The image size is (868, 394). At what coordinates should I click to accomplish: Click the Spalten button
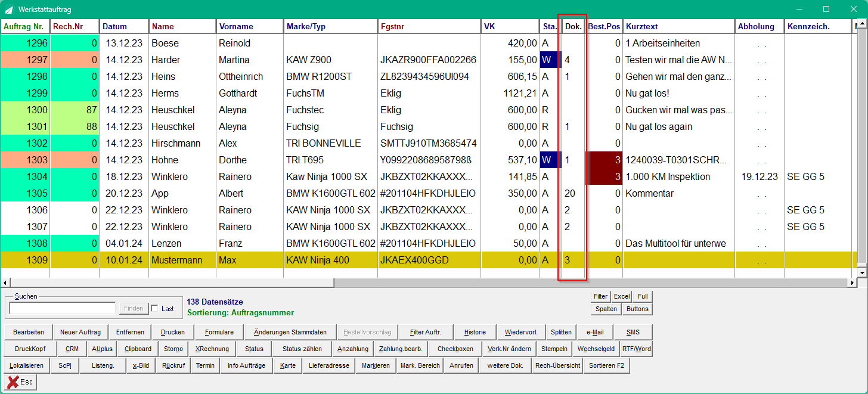(606, 309)
